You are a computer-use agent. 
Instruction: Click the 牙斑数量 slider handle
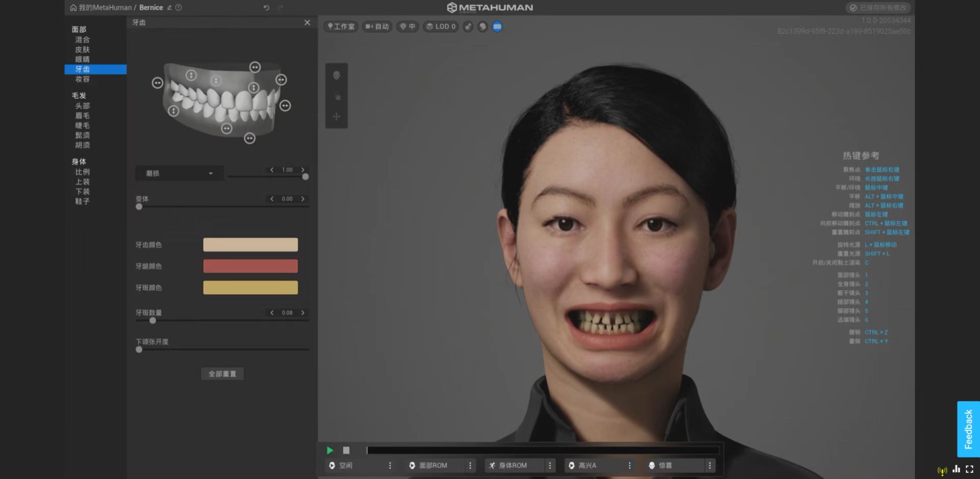153,321
